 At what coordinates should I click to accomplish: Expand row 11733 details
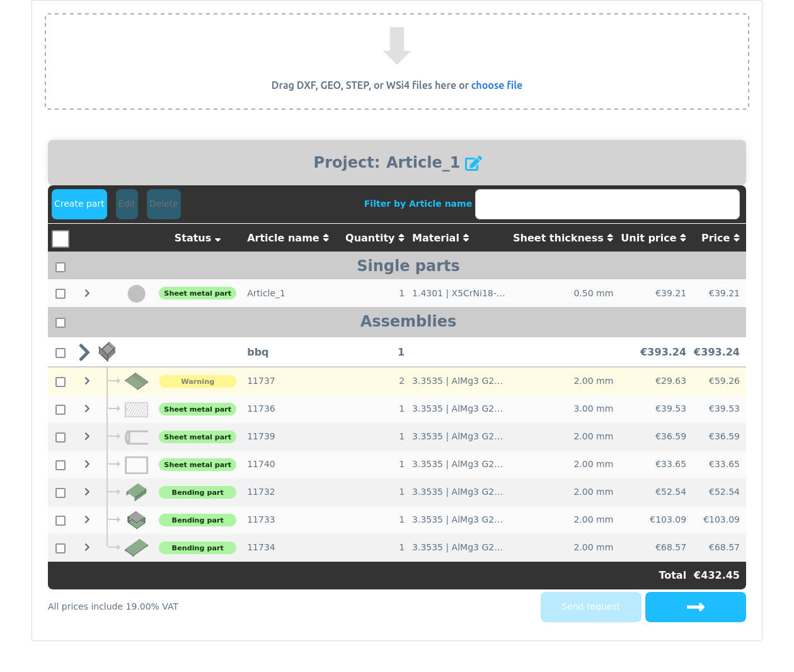pos(87,519)
